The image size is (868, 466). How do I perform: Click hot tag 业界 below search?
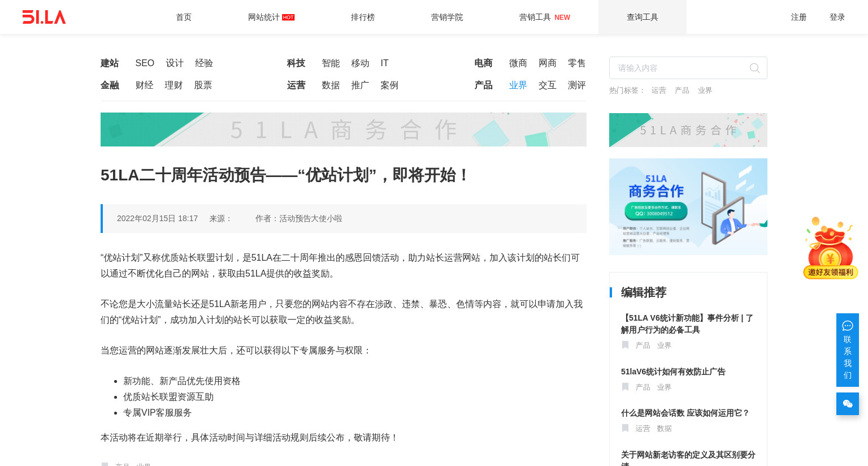[705, 90]
